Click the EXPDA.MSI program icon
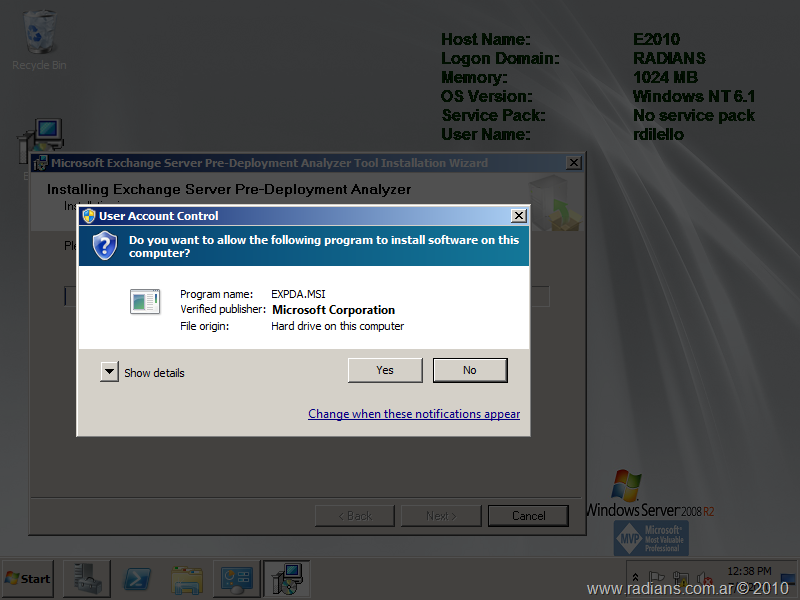 pos(145,301)
